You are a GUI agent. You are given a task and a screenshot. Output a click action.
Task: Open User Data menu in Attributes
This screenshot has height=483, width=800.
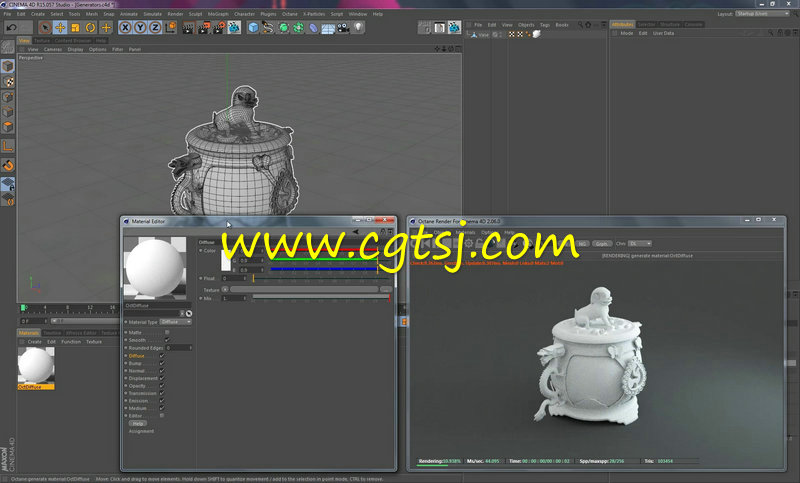point(663,33)
